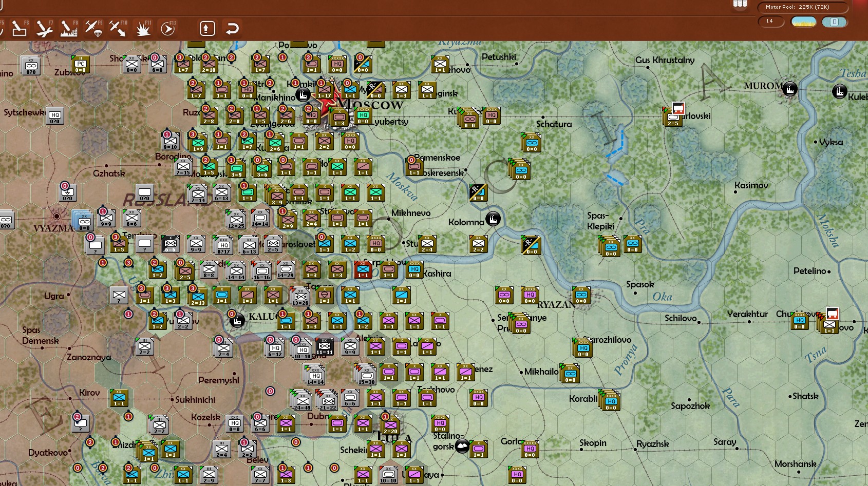
Task: Select the 16=16 German stack
Action: click(261, 270)
